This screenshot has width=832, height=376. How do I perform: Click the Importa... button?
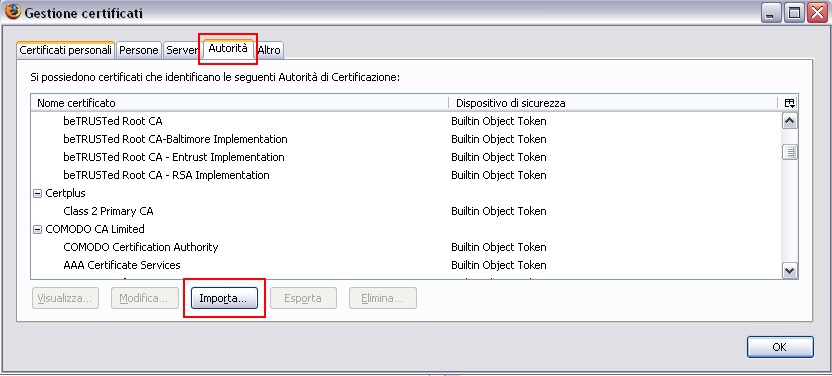pos(224,298)
